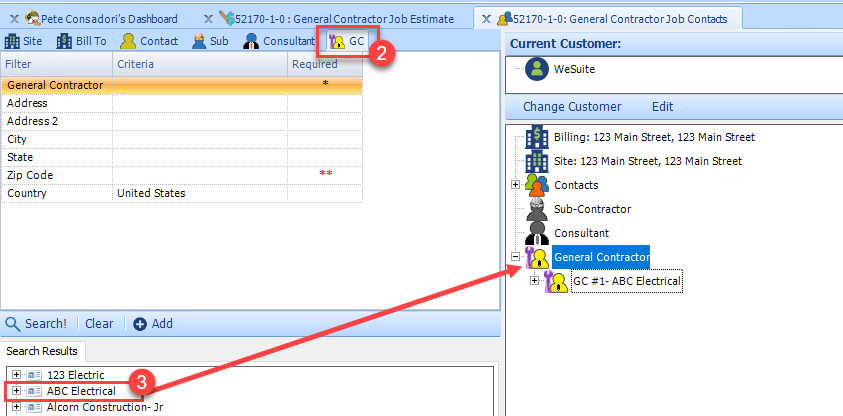Expand the Alcorn Construction- Jr result
The height and width of the screenshot is (416, 843).
click(16, 406)
